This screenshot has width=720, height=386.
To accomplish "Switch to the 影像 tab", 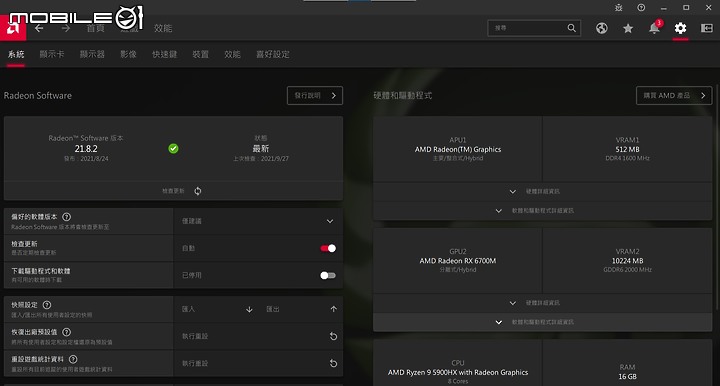I will coord(128,54).
